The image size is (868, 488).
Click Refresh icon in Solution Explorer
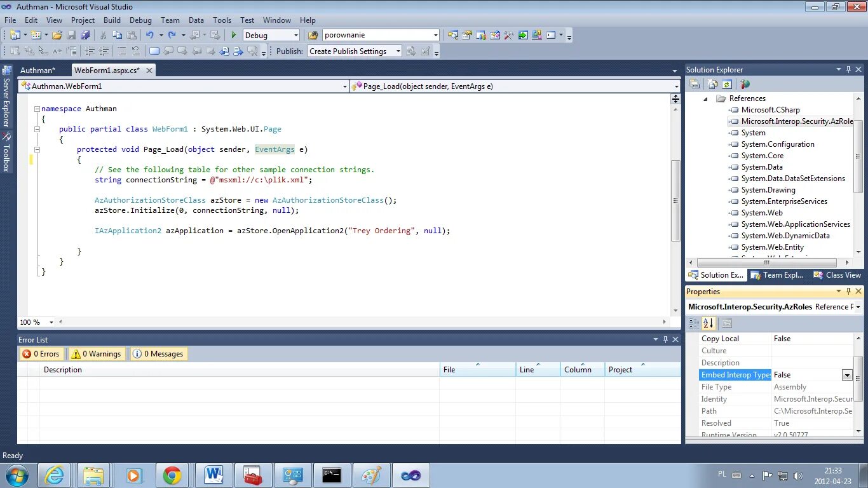(x=727, y=84)
